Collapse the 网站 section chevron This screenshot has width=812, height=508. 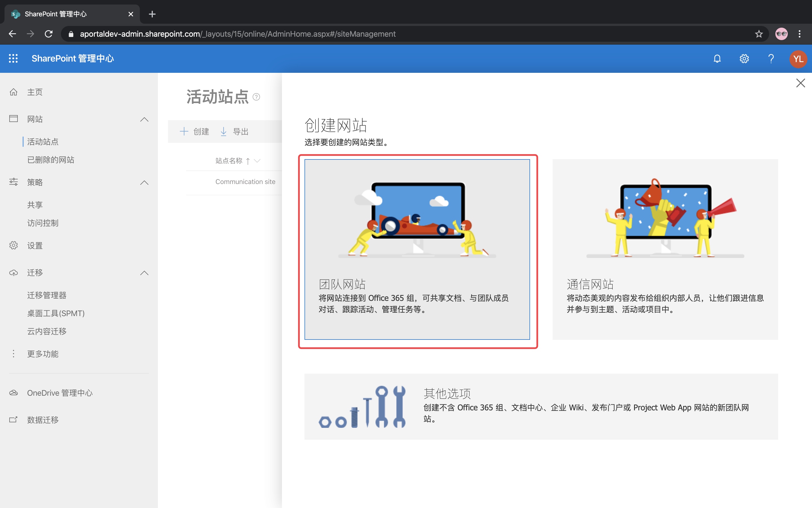[x=144, y=119]
